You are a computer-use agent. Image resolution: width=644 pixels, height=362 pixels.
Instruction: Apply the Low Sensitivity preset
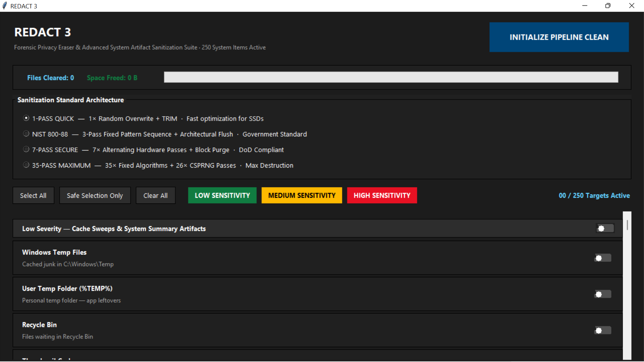(x=222, y=195)
